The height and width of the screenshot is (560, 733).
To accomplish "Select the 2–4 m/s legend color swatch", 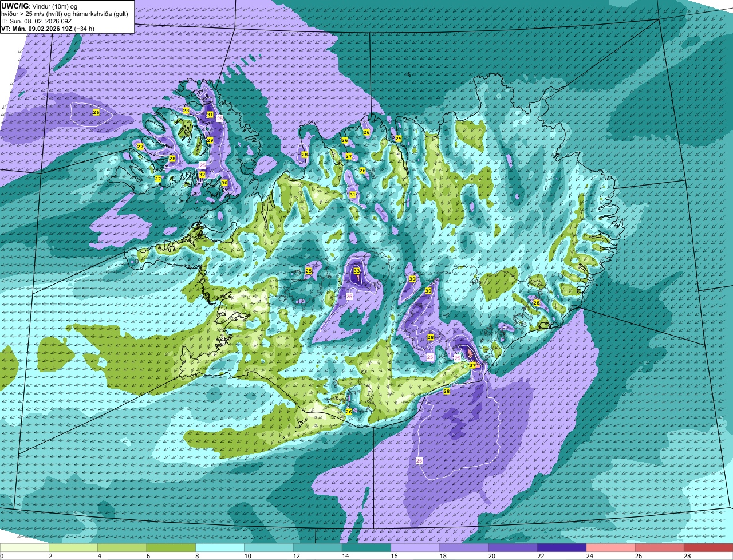I will pyautogui.click(x=73, y=547).
